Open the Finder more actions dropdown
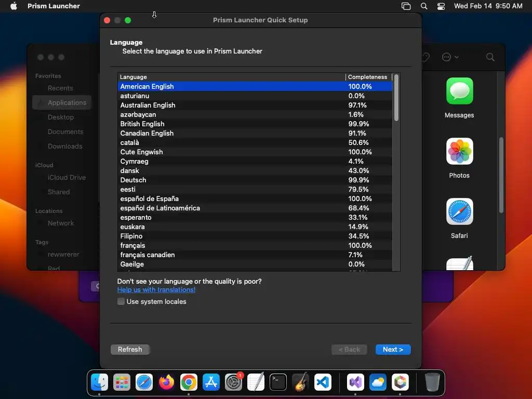Screen dimensions: 532x399 [x=450, y=57]
